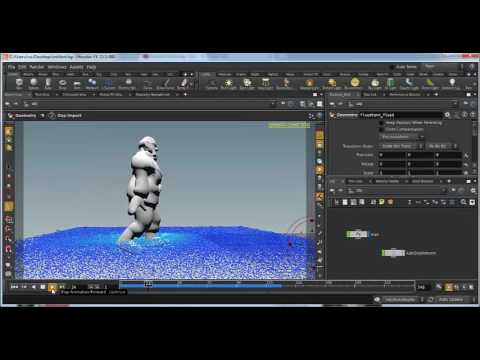This screenshot has width=480, height=360.
Task: Click the first Translate value field
Action: 392,155
